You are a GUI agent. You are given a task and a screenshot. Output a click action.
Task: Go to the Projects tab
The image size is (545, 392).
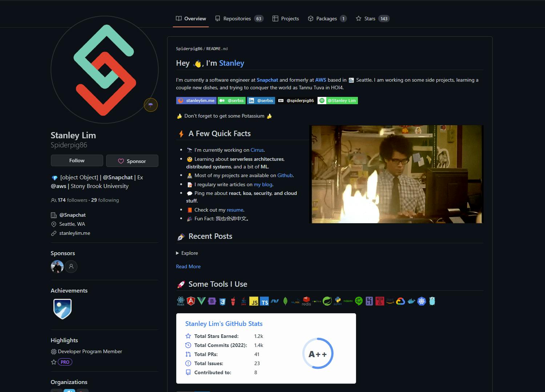pyautogui.click(x=286, y=19)
